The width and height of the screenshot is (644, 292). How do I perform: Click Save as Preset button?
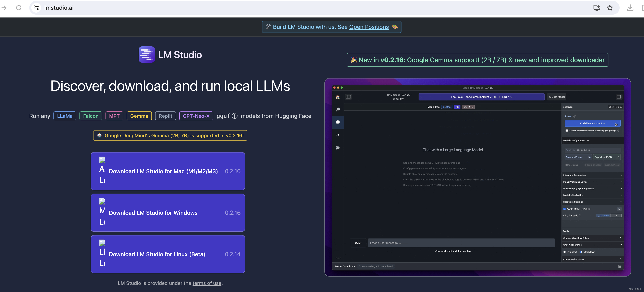578,157
